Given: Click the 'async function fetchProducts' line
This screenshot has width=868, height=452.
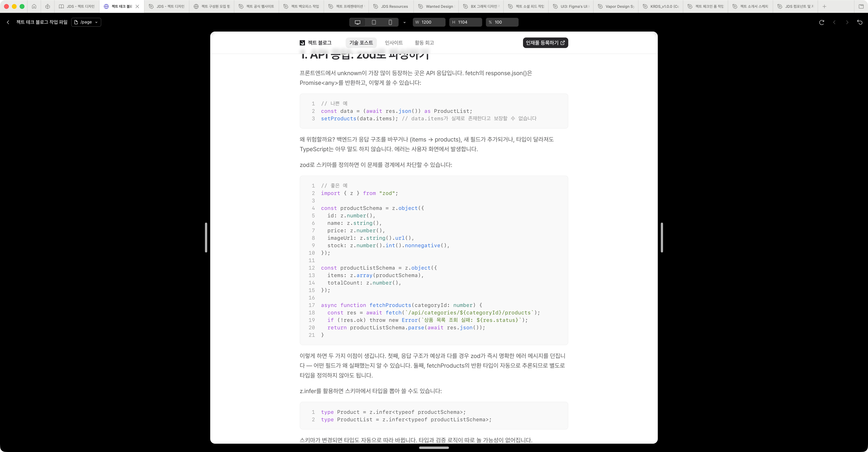Looking at the screenshot, I should tap(401, 305).
